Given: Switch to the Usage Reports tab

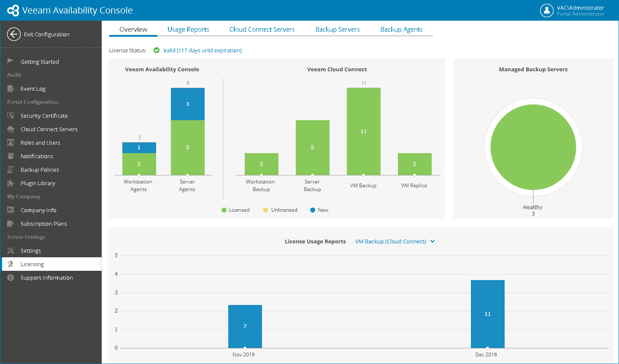Looking at the screenshot, I should click(x=188, y=30).
